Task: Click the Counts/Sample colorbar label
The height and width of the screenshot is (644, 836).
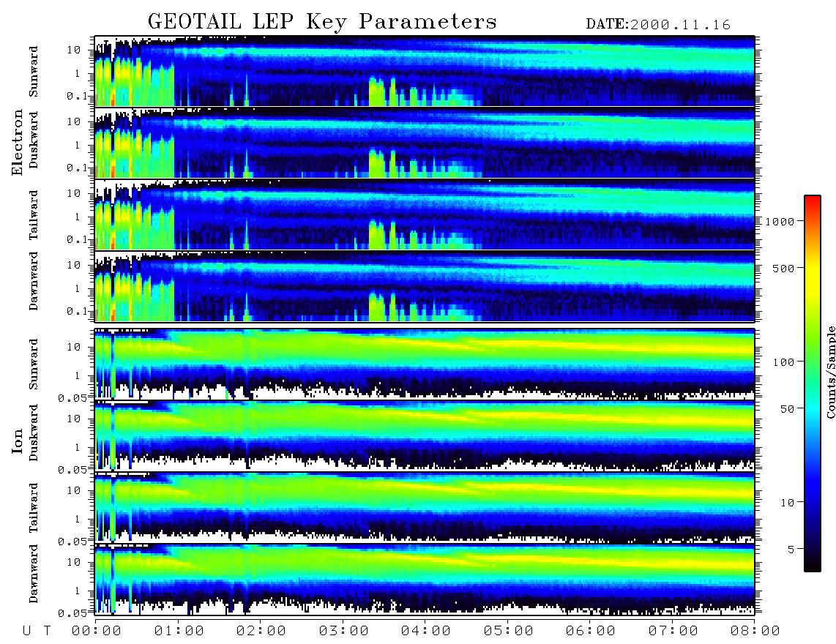Action: click(830, 372)
